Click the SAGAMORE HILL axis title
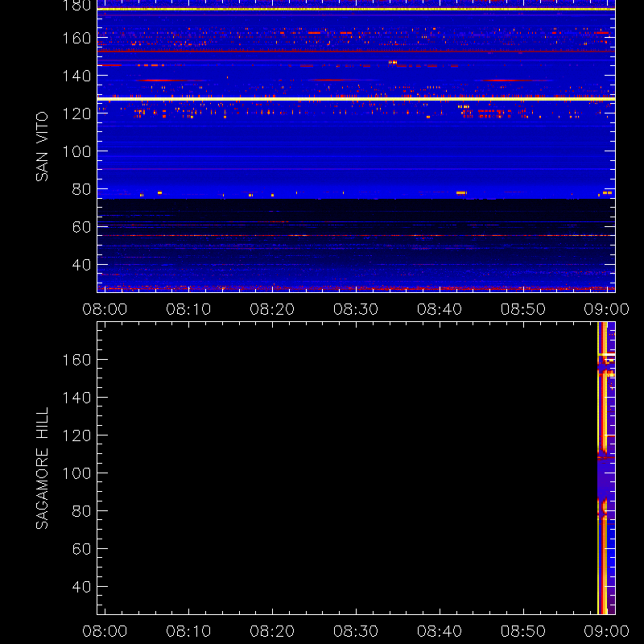 click(42, 468)
